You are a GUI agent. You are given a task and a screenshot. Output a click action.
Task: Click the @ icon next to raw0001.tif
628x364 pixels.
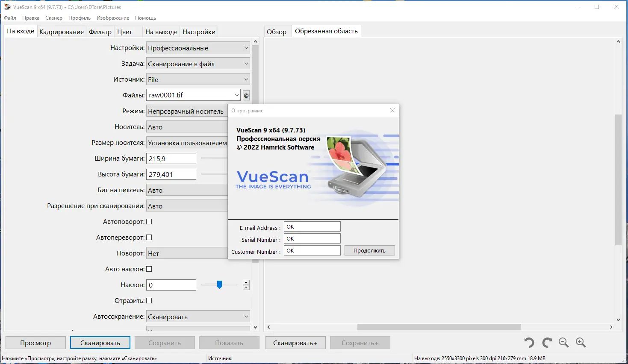pyautogui.click(x=246, y=95)
